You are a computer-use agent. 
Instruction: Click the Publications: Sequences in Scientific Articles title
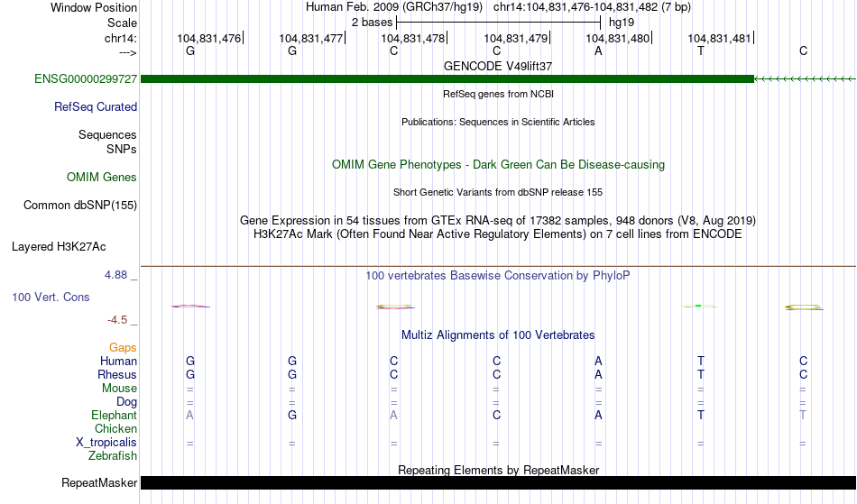point(498,122)
